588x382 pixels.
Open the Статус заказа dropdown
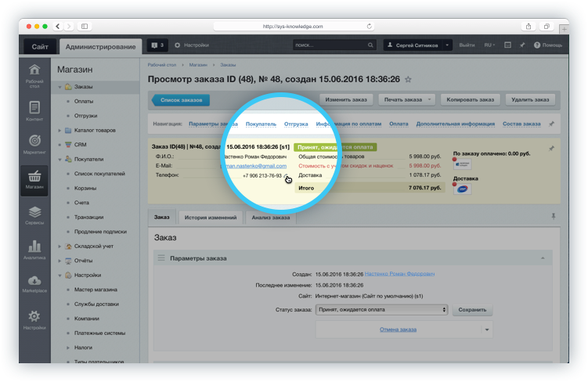(381, 310)
